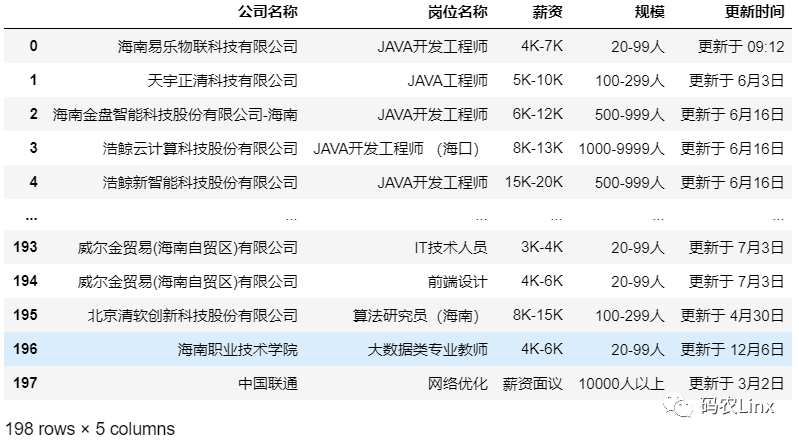Select row index 4
This screenshot has width=799, height=440.
click(33, 182)
